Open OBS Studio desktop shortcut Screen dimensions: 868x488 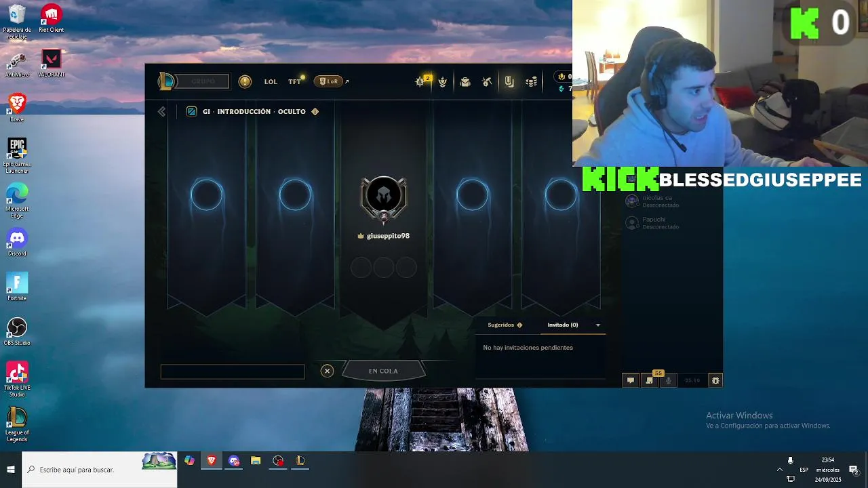tap(17, 332)
